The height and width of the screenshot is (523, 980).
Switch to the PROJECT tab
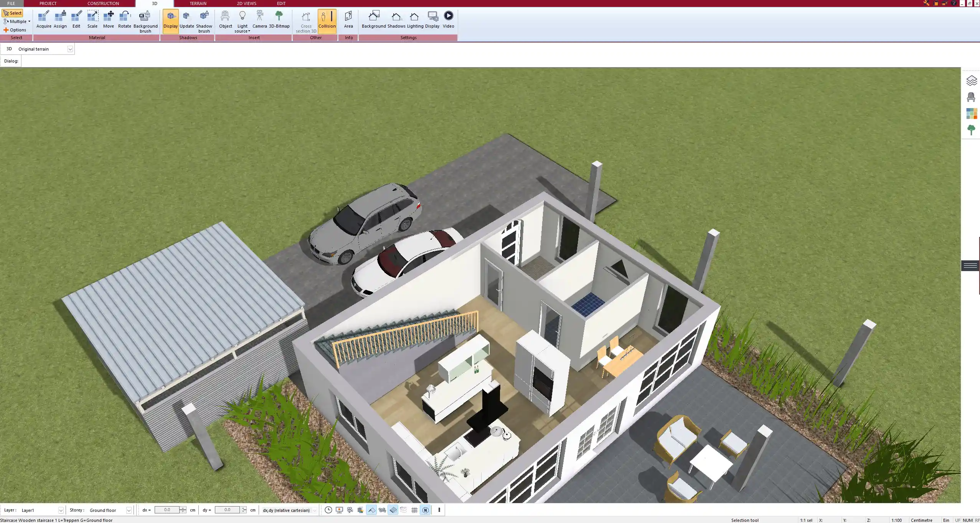pyautogui.click(x=48, y=3)
